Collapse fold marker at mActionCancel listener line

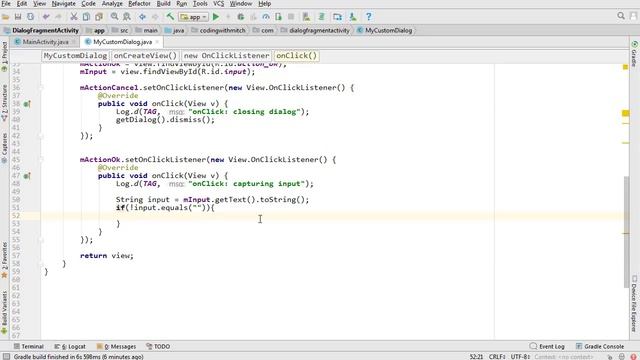coord(41,87)
